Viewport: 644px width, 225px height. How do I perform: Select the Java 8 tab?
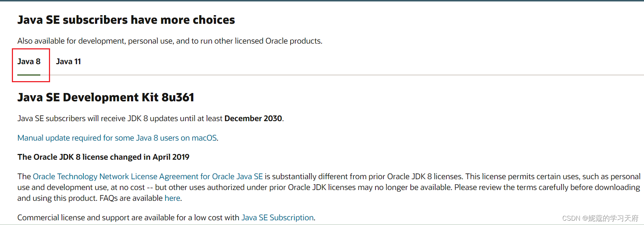pyautogui.click(x=29, y=62)
